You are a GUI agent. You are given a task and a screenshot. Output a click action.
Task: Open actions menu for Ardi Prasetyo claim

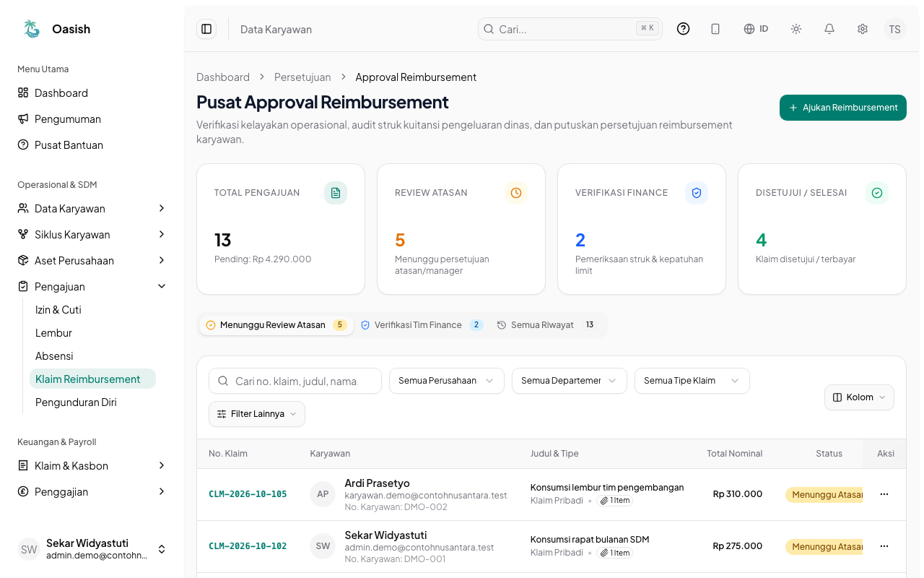tap(884, 494)
